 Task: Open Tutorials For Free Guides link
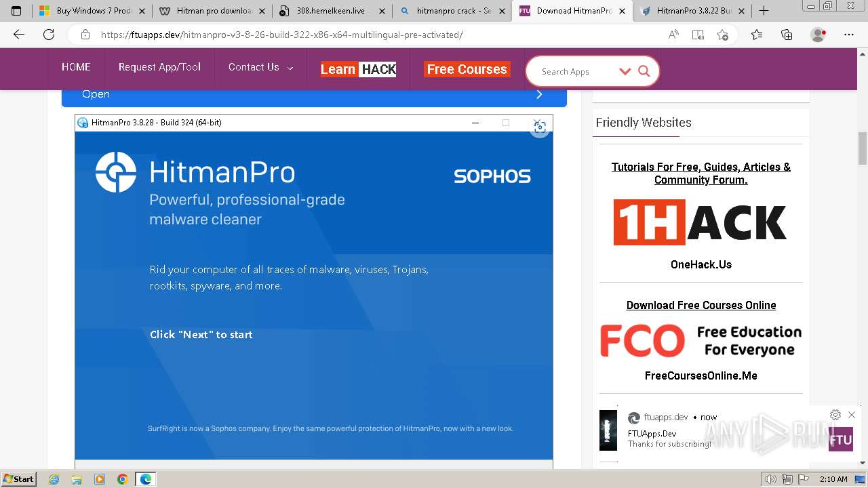coord(701,173)
